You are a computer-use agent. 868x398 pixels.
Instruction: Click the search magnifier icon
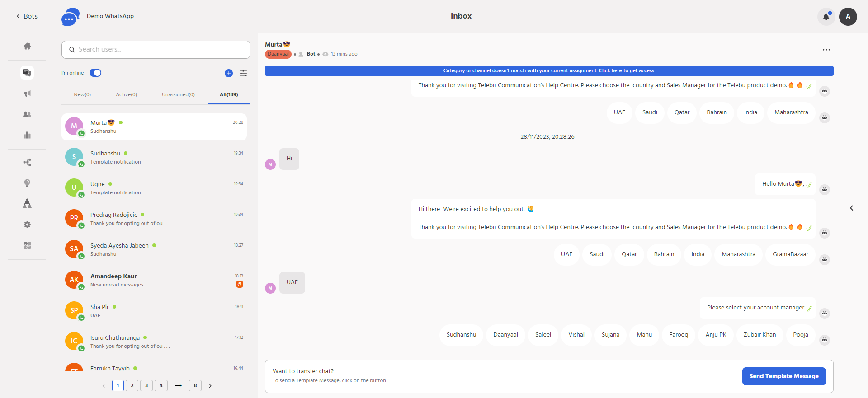(72, 50)
